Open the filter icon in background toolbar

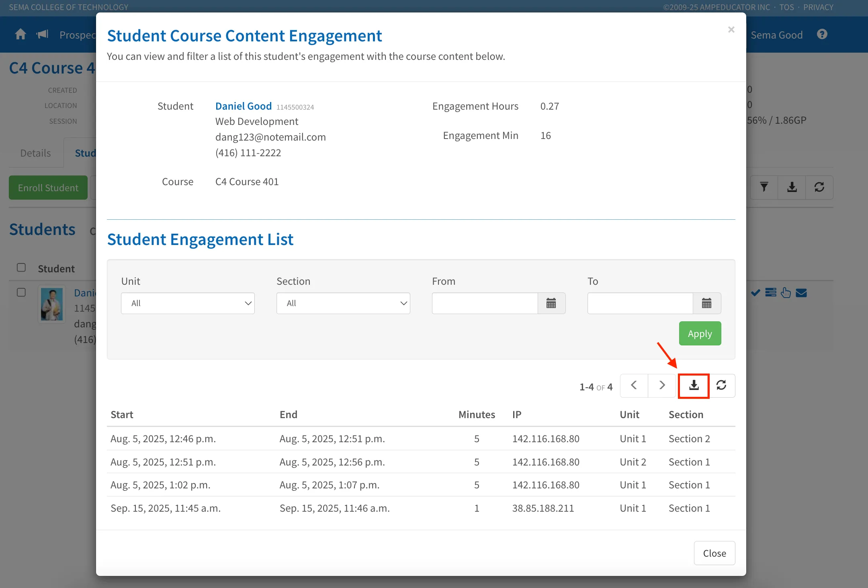tap(764, 187)
